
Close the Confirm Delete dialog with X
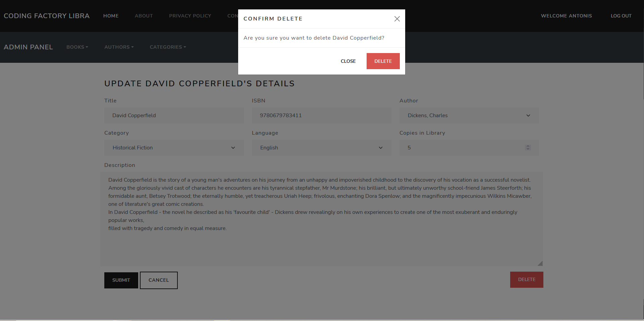(x=397, y=19)
